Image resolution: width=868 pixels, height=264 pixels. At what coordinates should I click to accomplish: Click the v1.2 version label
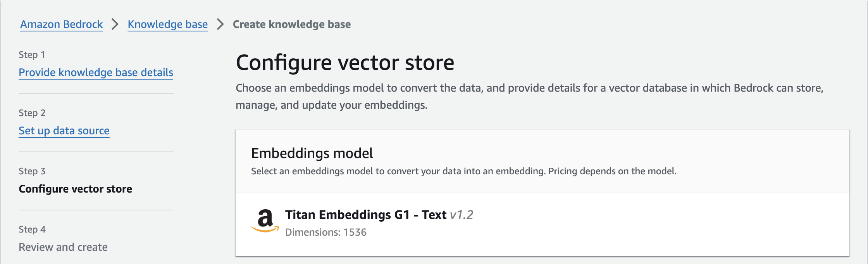pyautogui.click(x=462, y=215)
